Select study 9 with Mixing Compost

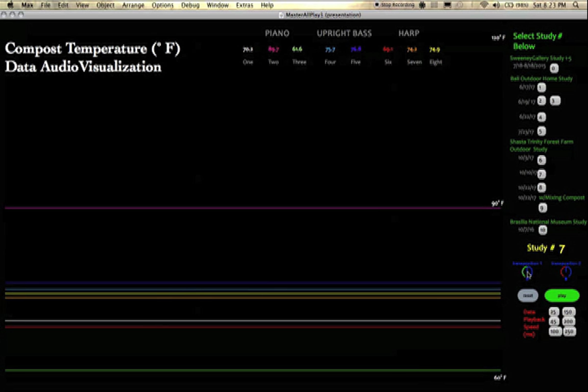[542, 208]
